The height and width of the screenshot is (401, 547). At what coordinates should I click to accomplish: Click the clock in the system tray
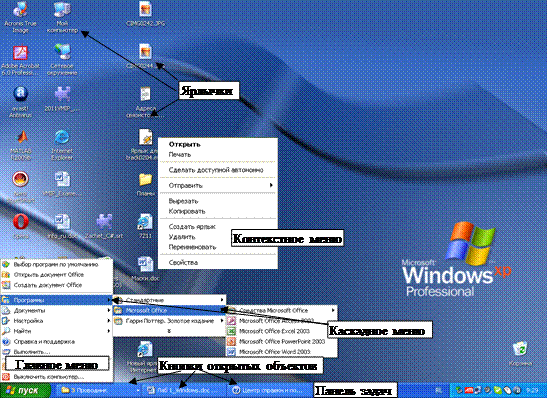[532, 391]
